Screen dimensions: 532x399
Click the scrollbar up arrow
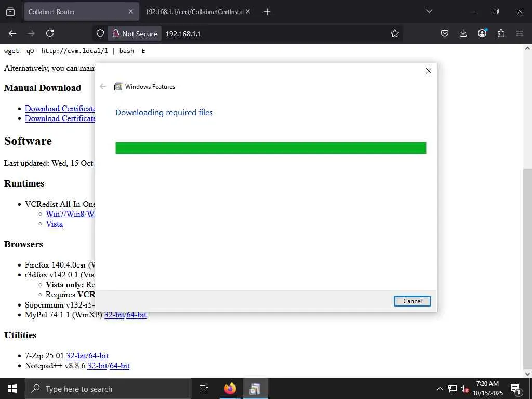point(527,48)
